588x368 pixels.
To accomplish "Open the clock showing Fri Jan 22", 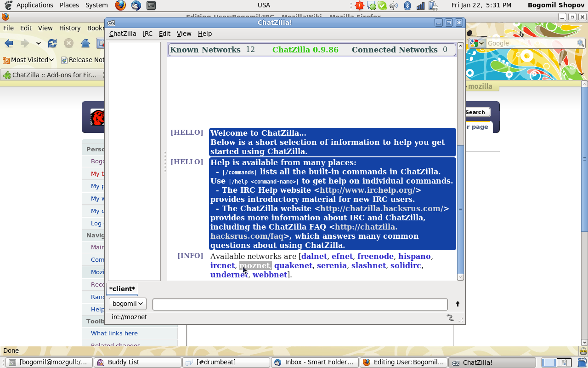I will click(481, 5).
